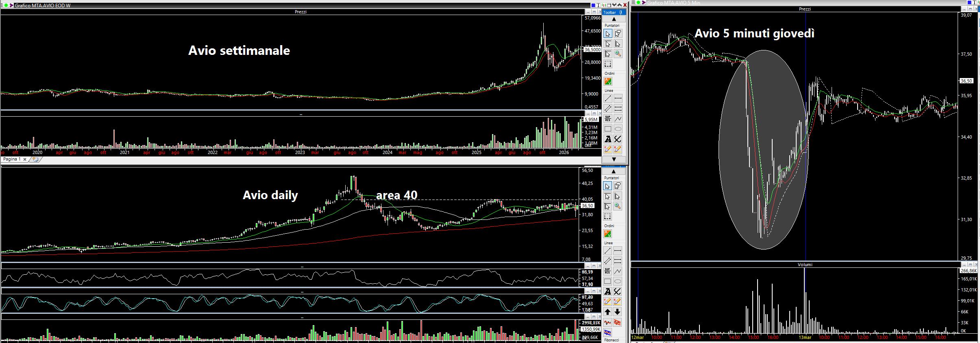
Task: Click 'Avio settimanale' chart label
Action: [x=239, y=50]
